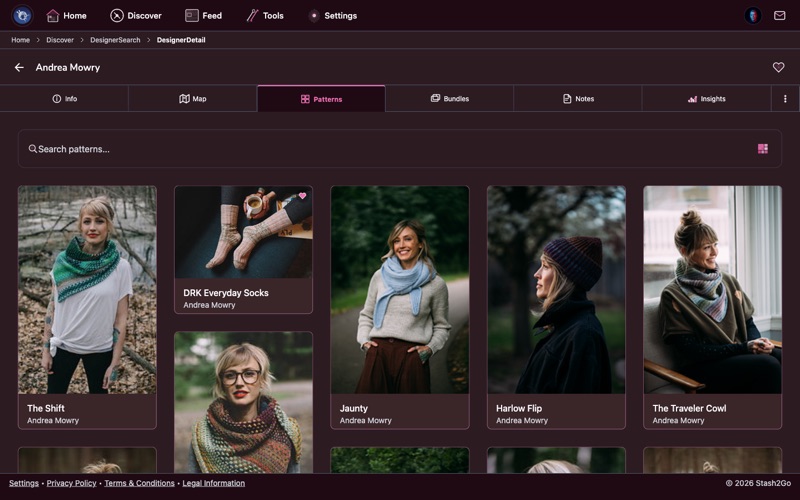The image size is (800, 500).
Task: Click the Harlow Flip title text
Action: coord(519,408)
